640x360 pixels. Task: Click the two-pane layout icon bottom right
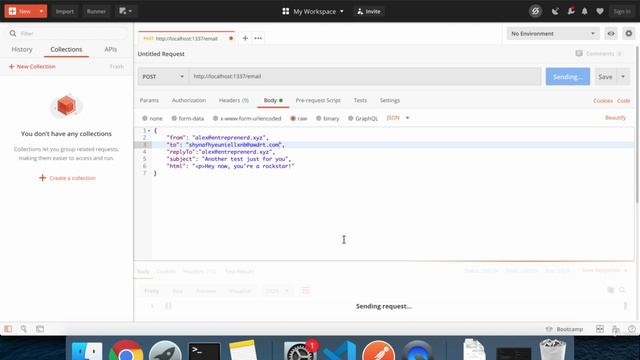coord(600,329)
